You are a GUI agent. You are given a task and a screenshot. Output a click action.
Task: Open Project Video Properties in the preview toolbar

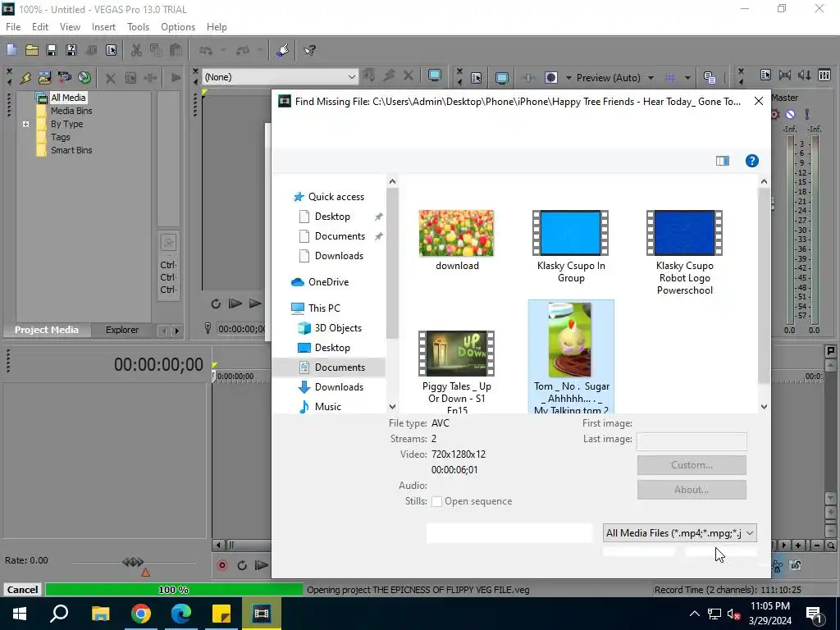pyautogui.click(x=476, y=78)
